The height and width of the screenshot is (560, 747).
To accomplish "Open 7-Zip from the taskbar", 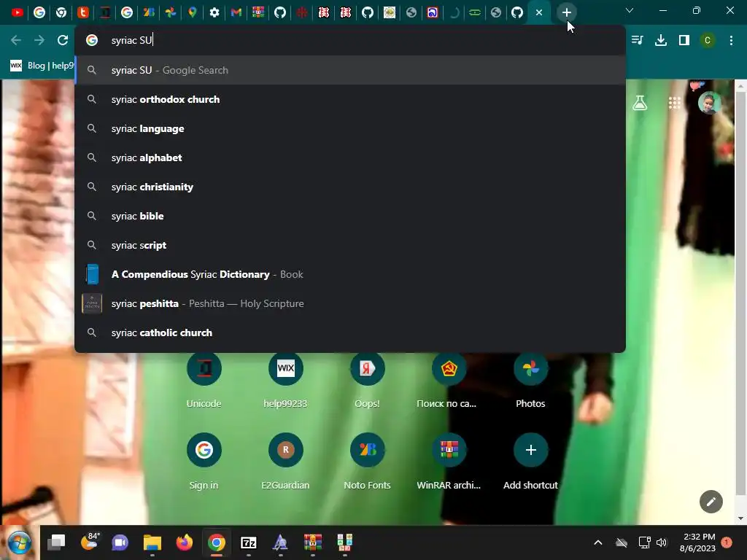I will (249, 542).
